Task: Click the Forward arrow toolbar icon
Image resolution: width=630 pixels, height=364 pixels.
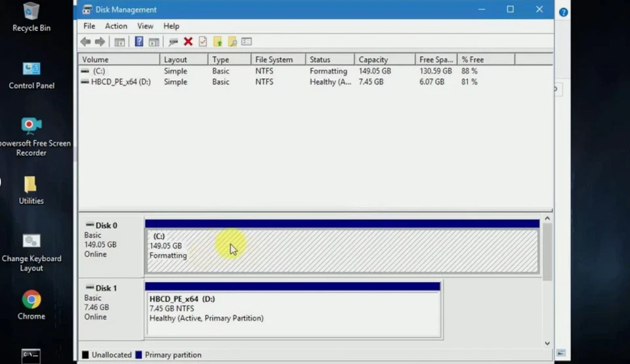Action: (100, 41)
